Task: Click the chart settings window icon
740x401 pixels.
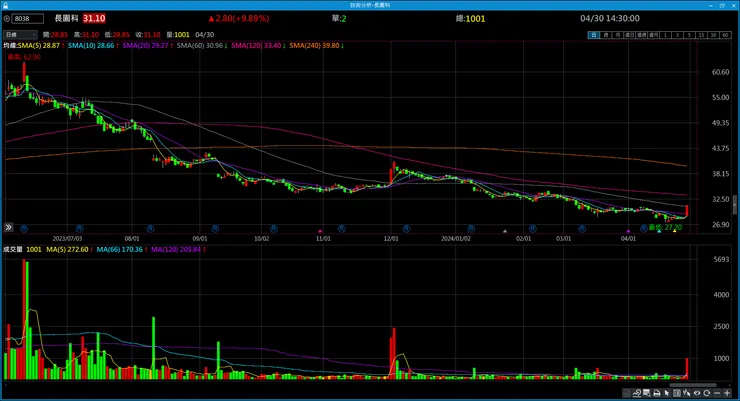Action: point(647,393)
